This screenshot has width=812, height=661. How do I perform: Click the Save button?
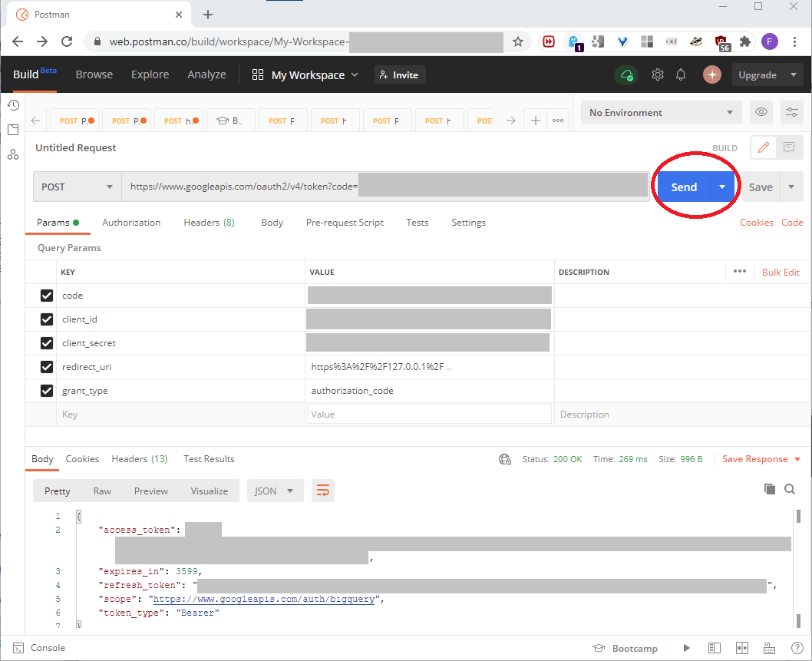761,187
